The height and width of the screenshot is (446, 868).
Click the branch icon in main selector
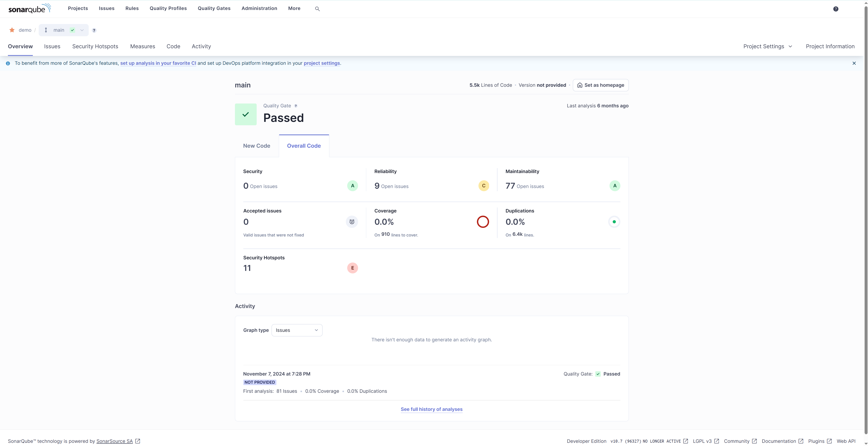[x=46, y=30]
